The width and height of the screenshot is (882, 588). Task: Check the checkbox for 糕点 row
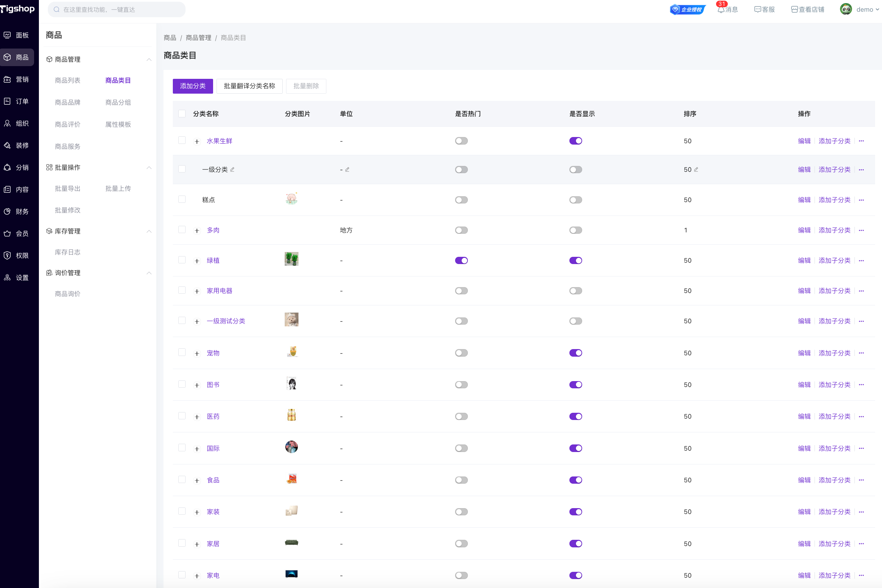pyautogui.click(x=182, y=200)
